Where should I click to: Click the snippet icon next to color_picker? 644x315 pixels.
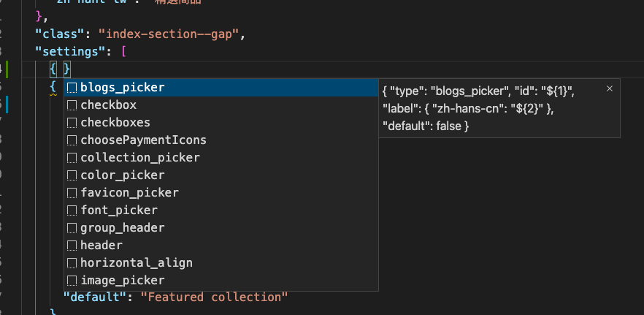(x=72, y=175)
